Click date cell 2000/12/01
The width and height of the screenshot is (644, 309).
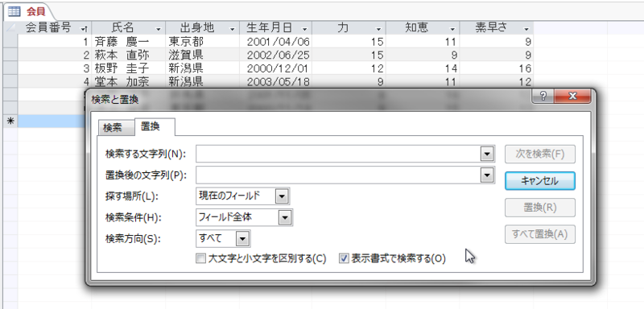pyautogui.click(x=275, y=68)
